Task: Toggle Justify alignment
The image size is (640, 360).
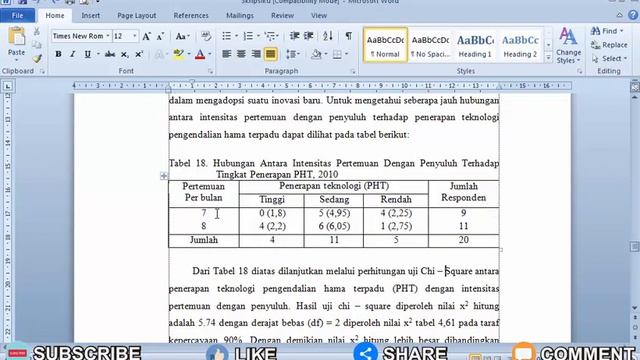Action: pyautogui.click(x=271, y=54)
